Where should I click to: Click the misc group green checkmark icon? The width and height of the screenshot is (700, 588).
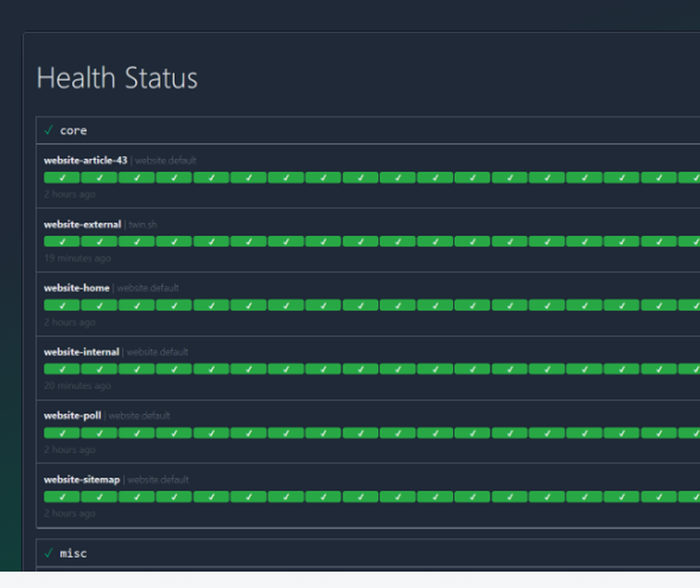point(49,553)
